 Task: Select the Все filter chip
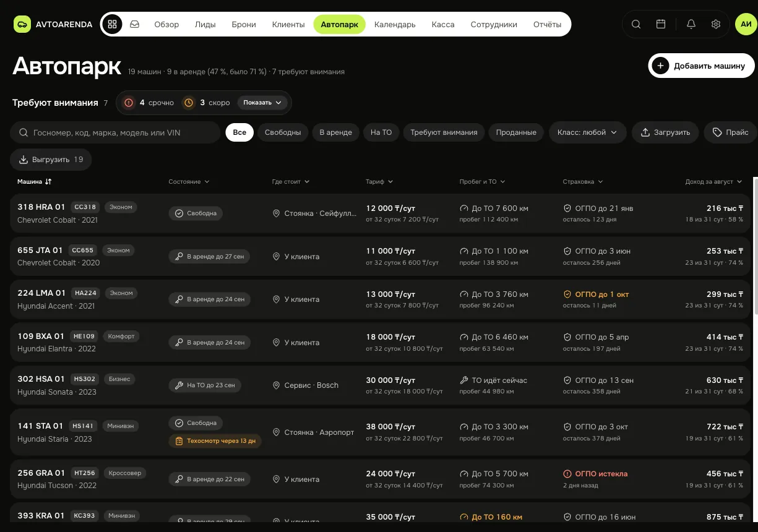pyautogui.click(x=239, y=132)
